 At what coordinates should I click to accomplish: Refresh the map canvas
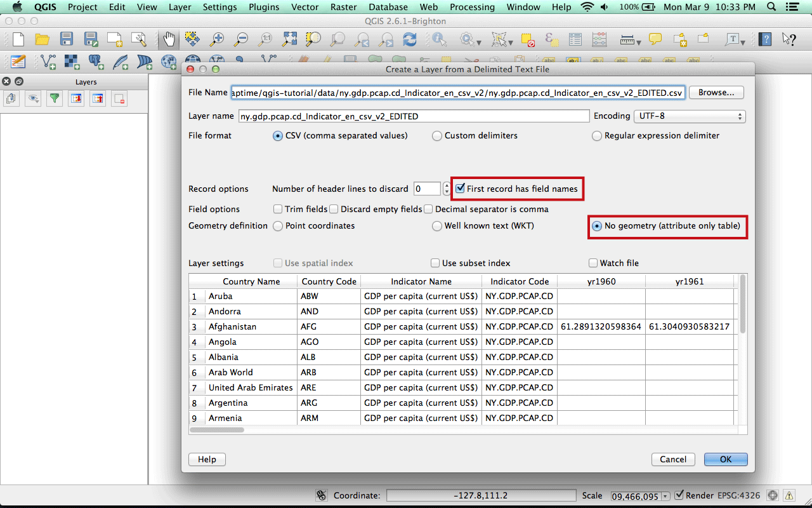410,39
